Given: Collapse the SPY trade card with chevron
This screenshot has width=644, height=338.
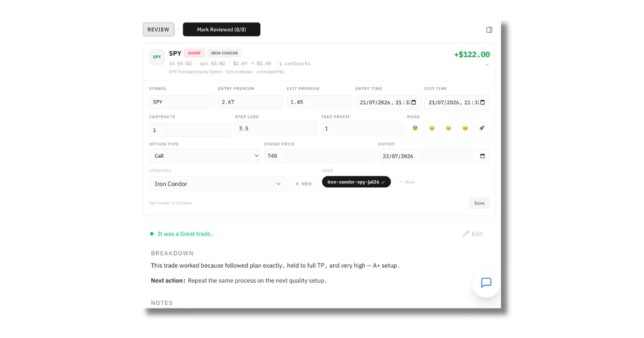Looking at the screenshot, I should pyautogui.click(x=487, y=65).
